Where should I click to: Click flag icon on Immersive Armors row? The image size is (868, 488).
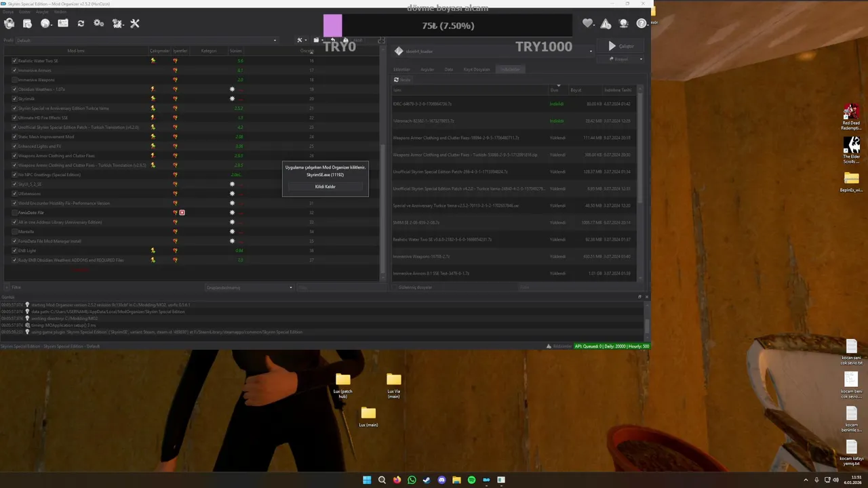click(x=175, y=70)
